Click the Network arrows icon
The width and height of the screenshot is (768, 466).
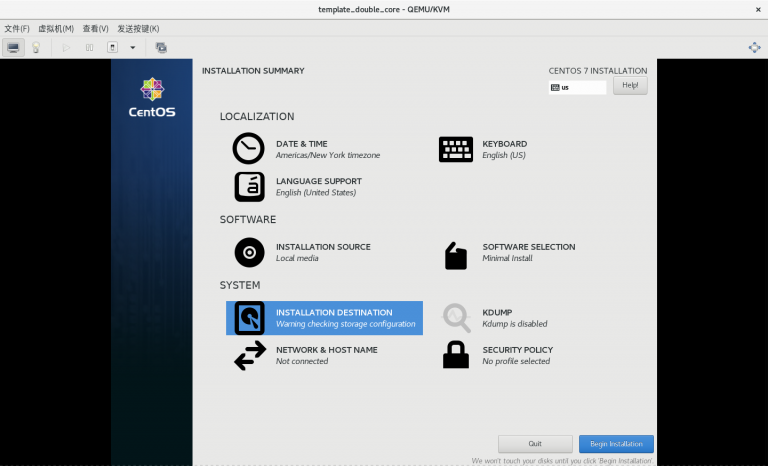(x=250, y=356)
